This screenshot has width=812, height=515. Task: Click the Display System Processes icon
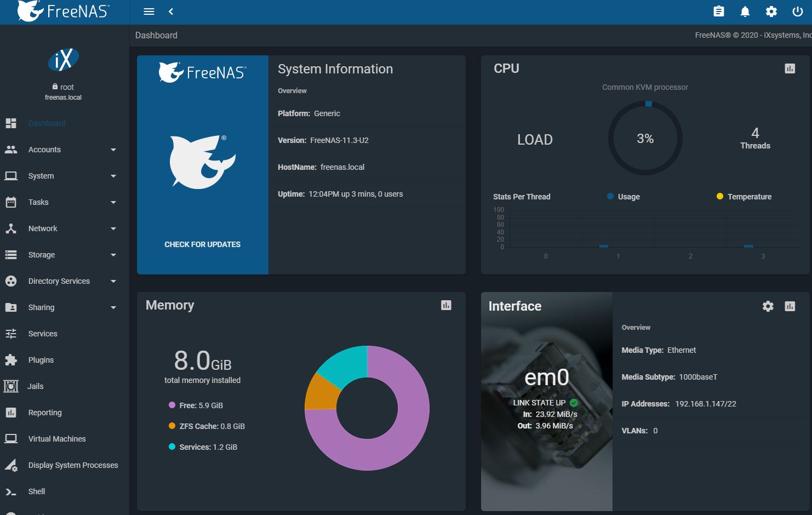pos(11,465)
